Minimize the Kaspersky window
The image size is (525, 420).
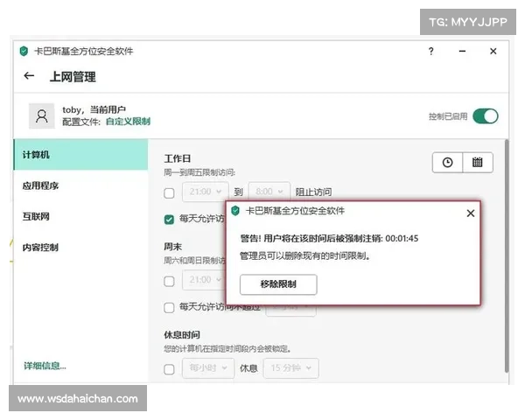pos(462,52)
